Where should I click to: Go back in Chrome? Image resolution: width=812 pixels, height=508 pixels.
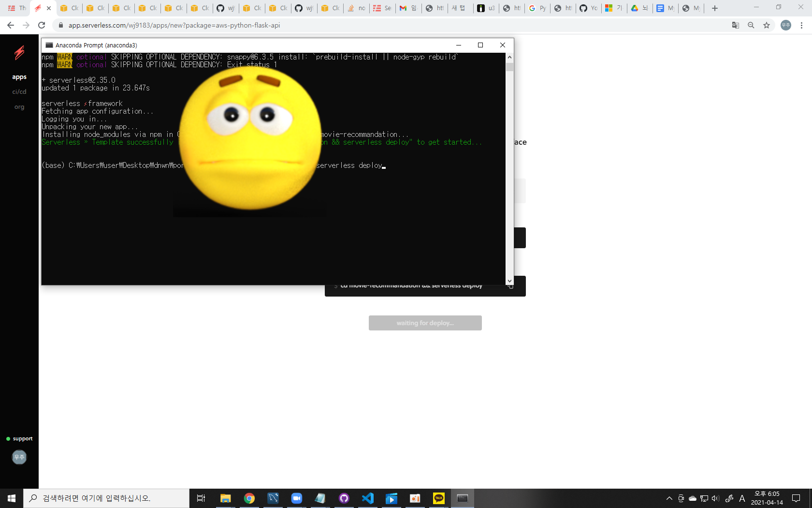tap(11, 25)
